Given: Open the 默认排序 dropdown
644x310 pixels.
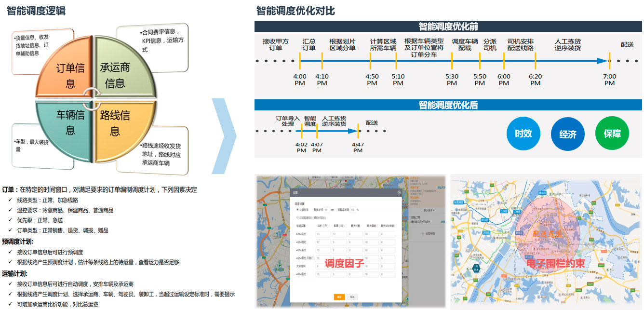Looking at the screenshot, I should (x=429, y=211).
